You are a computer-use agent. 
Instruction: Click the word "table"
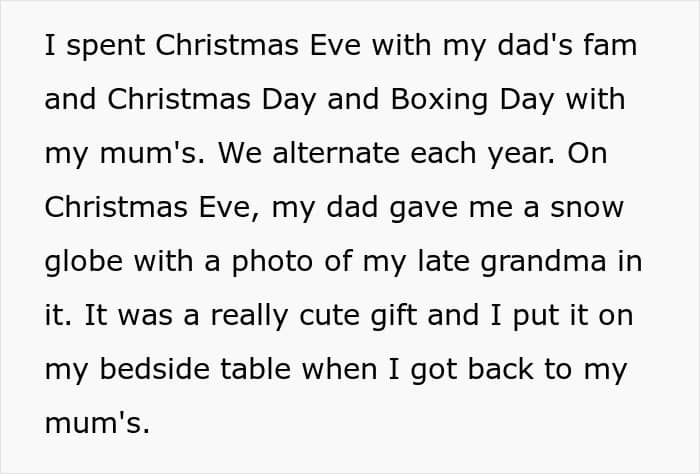coord(251,370)
